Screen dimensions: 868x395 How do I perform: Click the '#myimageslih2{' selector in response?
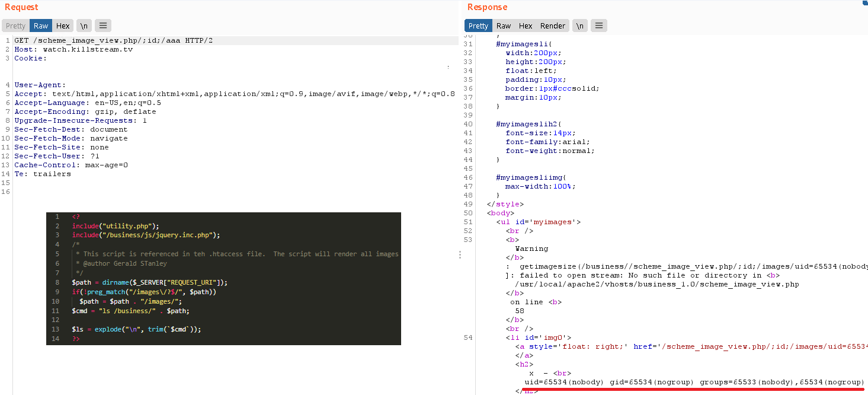529,124
